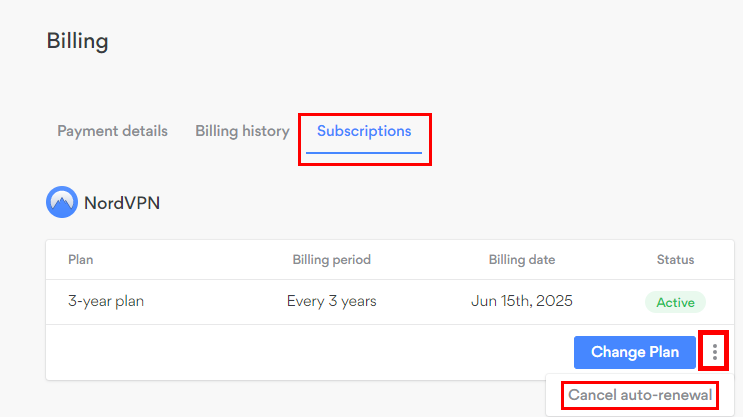Click the Billing page heading
Viewport: 743px width, 417px height.
[77, 41]
